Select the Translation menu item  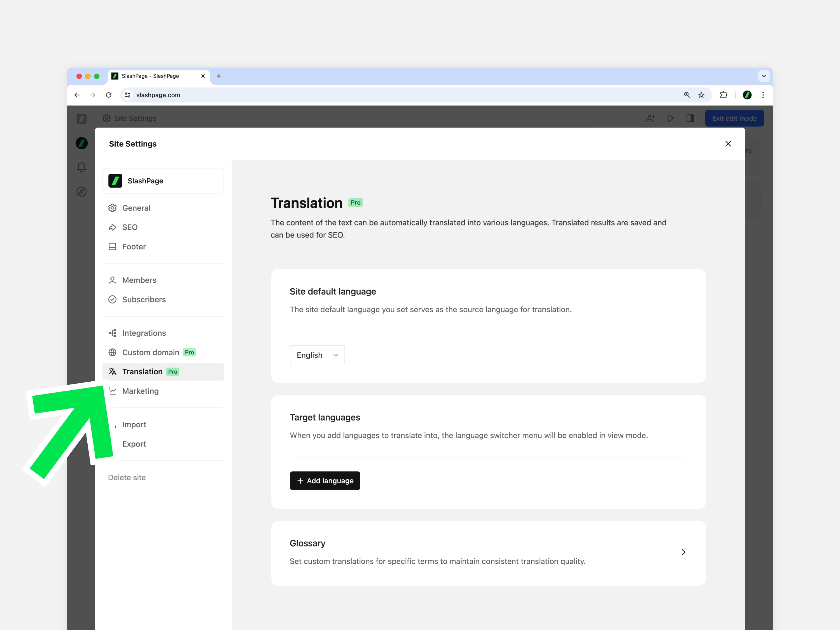coord(163,372)
